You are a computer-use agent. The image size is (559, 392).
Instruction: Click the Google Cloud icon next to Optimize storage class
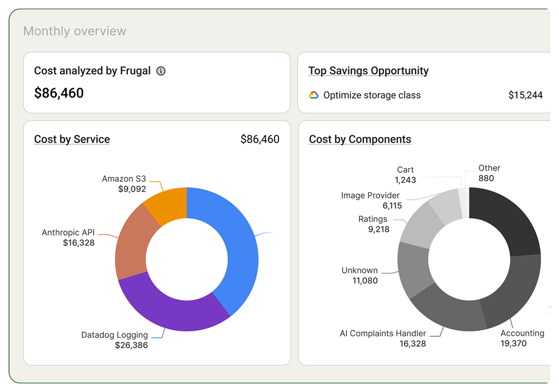point(314,95)
